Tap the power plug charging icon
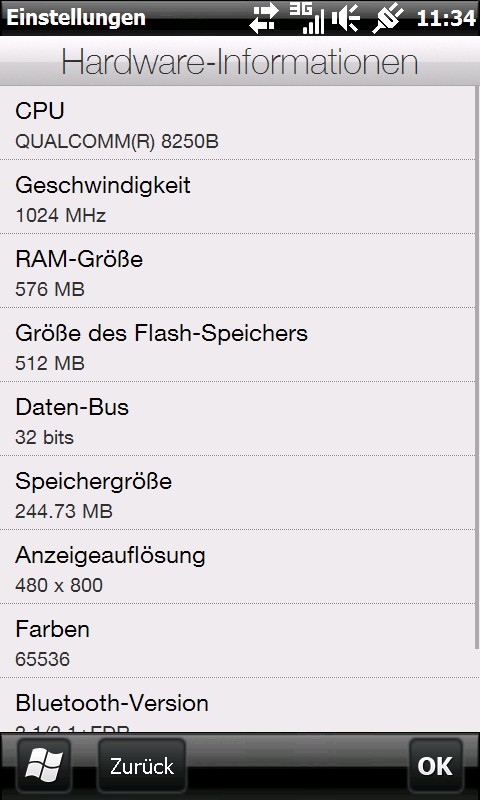Viewport: 480px width, 800px height. click(388, 19)
